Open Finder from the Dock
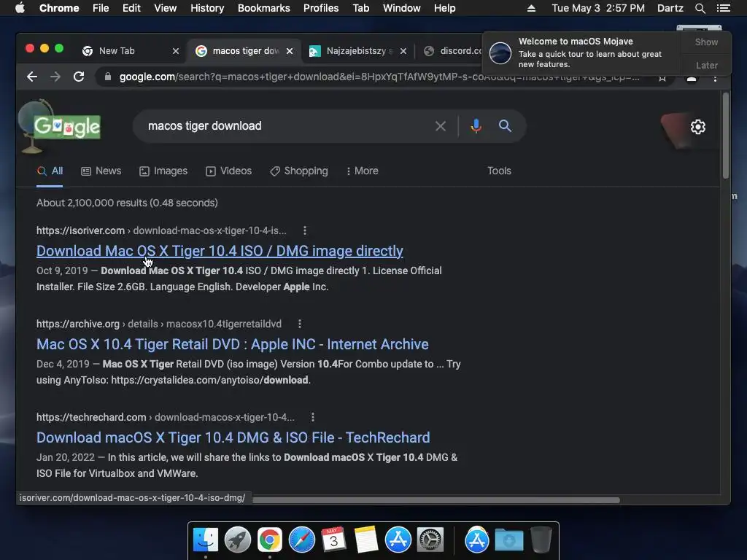The width and height of the screenshot is (747, 560). [206, 540]
